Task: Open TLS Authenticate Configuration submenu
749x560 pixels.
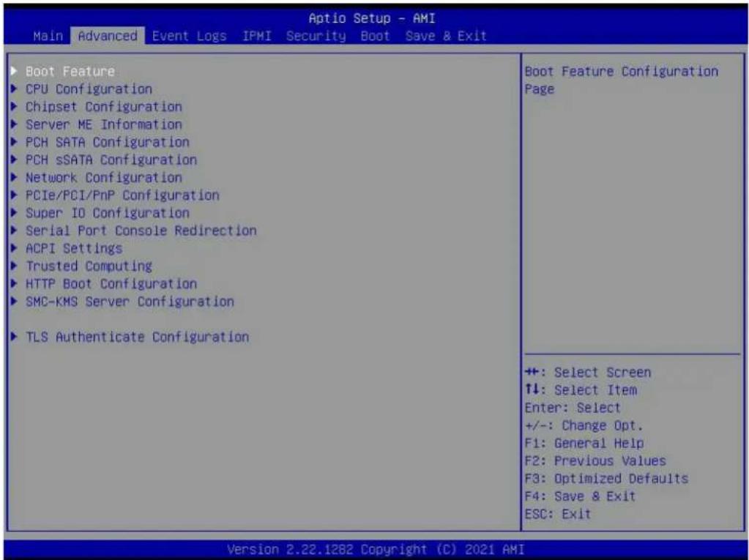Action: coord(137,337)
